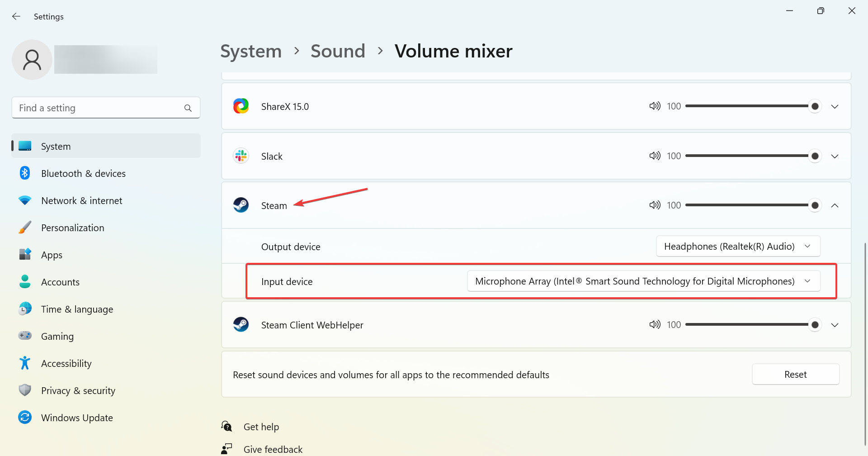Open Accessibility settings
The width and height of the screenshot is (868, 456).
pyautogui.click(x=106, y=363)
